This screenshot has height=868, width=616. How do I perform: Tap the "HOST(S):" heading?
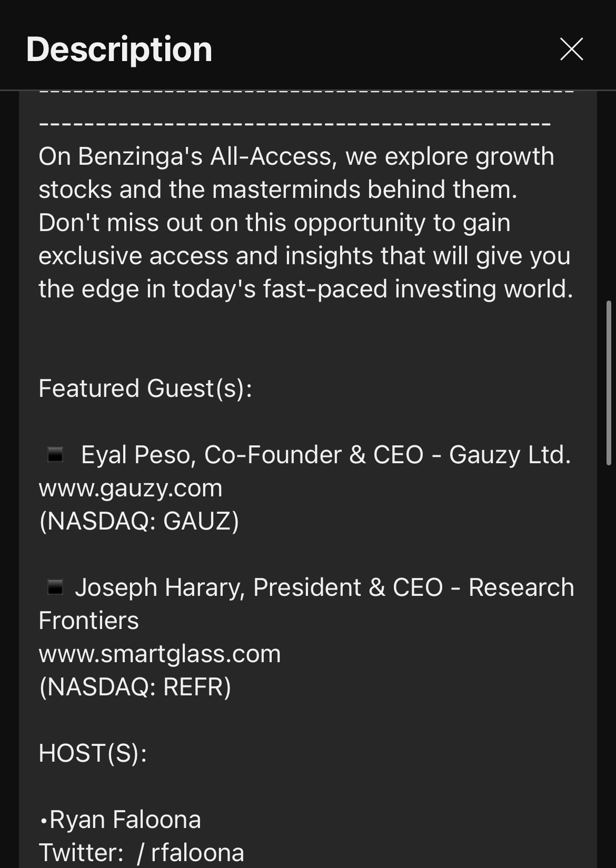93,753
